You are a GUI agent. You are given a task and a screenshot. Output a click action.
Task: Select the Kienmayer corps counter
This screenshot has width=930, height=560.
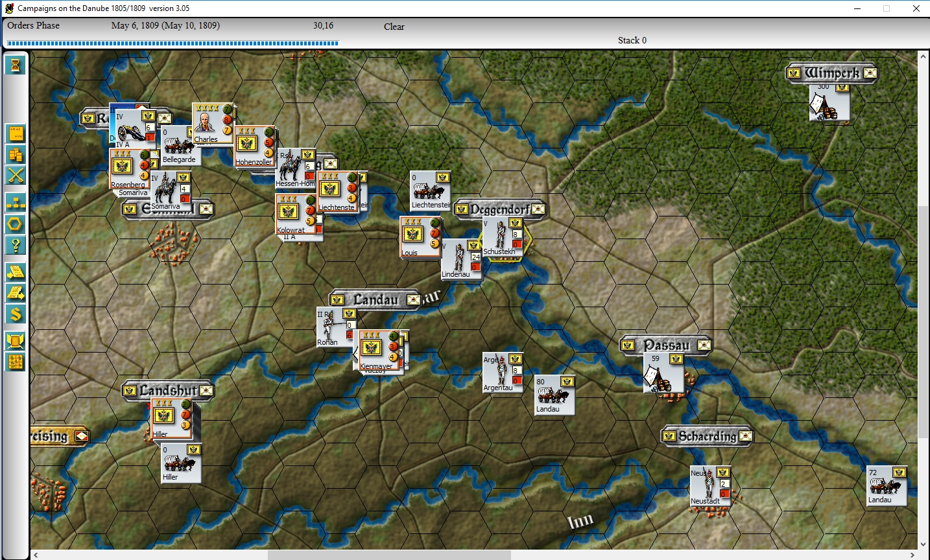click(x=379, y=350)
